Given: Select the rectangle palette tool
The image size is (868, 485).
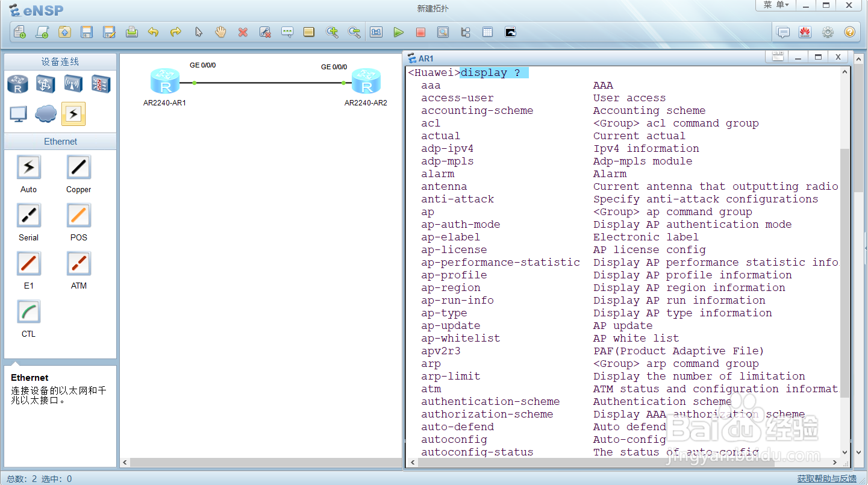Looking at the screenshot, I should pos(309,32).
